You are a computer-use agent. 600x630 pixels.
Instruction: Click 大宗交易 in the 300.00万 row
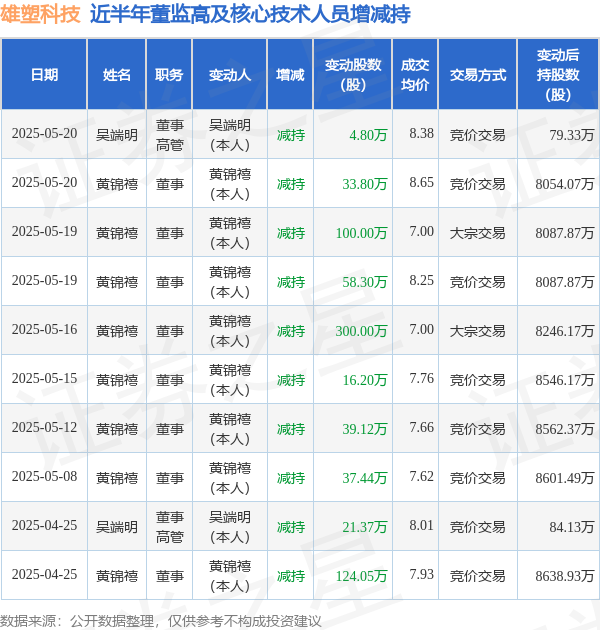478,331
